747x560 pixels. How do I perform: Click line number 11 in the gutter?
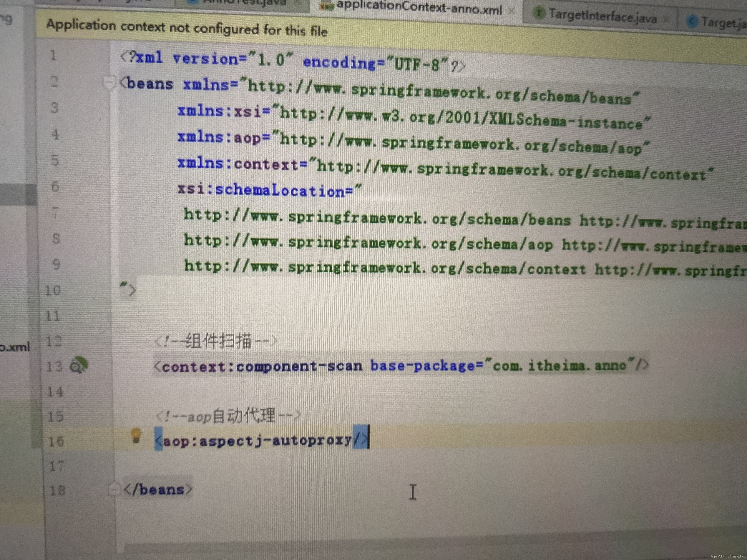click(52, 316)
